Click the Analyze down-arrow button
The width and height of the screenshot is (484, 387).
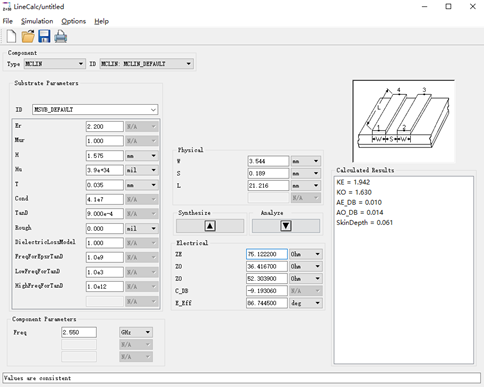click(286, 226)
